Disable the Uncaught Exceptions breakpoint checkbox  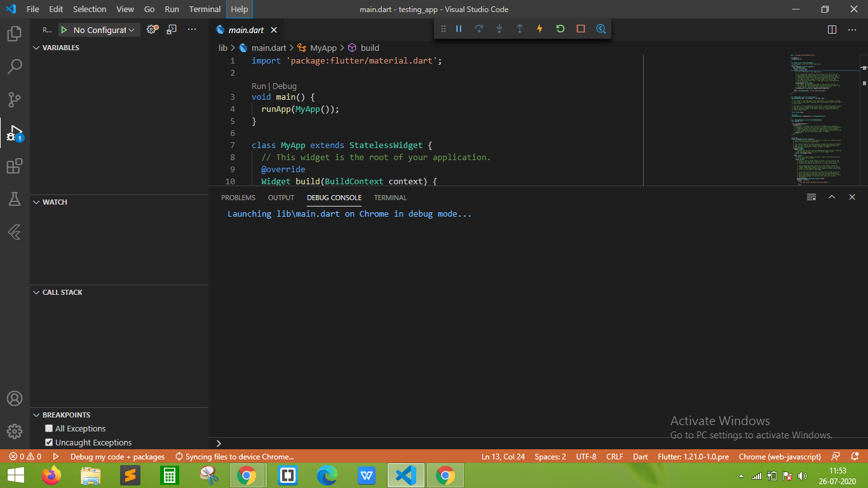(49, 442)
